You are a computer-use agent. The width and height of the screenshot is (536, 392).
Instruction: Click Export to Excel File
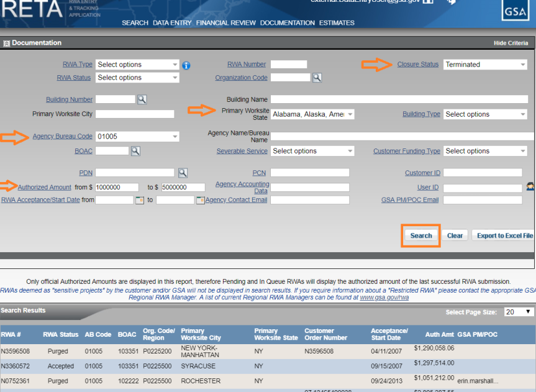[506, 235]
